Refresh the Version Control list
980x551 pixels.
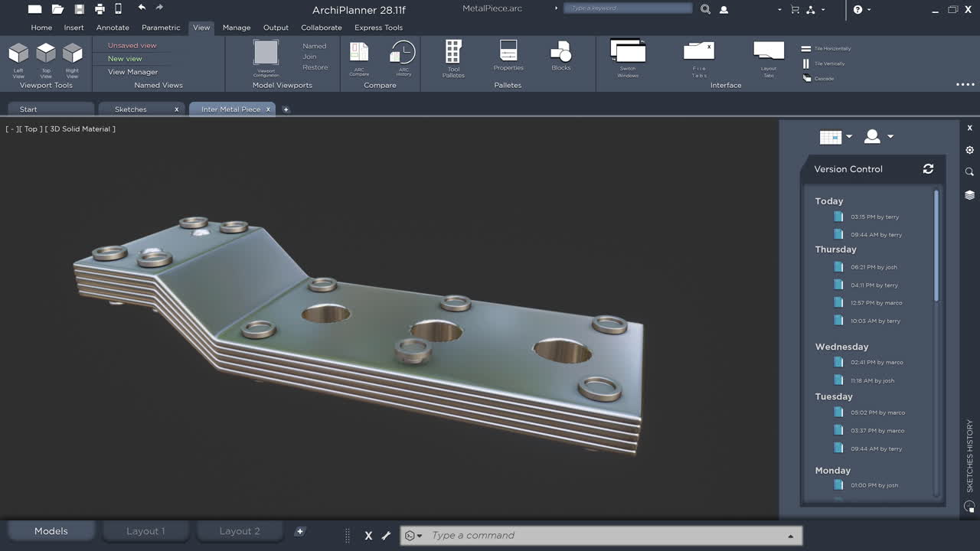click(928, 169)
